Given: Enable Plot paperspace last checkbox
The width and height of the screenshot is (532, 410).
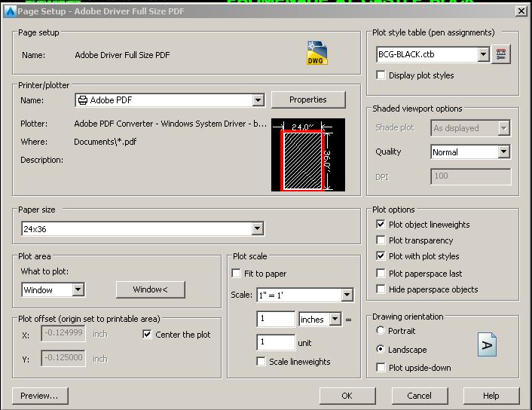Looking at the screenshot, I should (x=381, y=274).
